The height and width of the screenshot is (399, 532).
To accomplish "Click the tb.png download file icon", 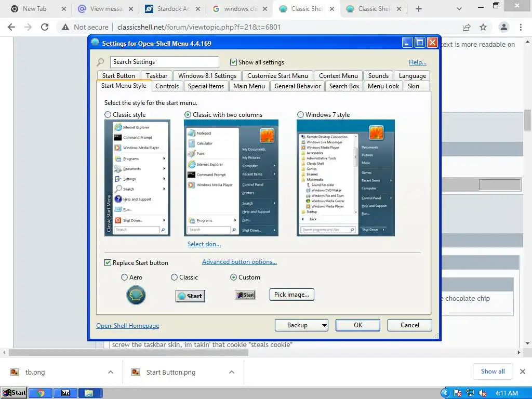I will (15, 372).
